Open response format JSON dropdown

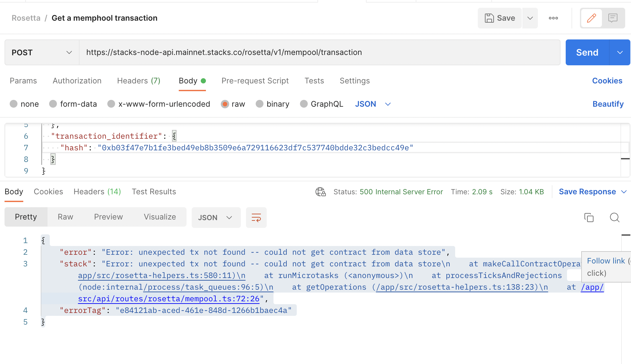point(216,218)
